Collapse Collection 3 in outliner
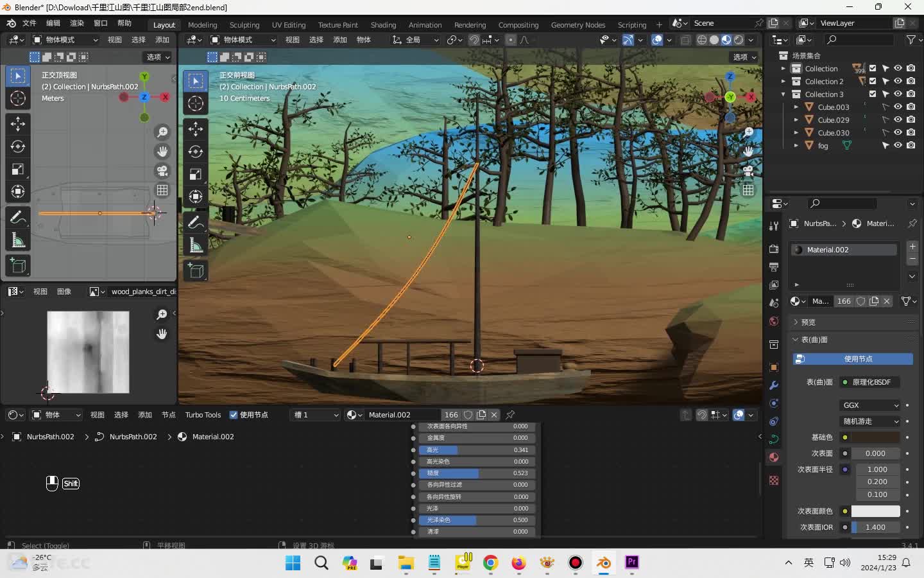 [x=783, y=94]
